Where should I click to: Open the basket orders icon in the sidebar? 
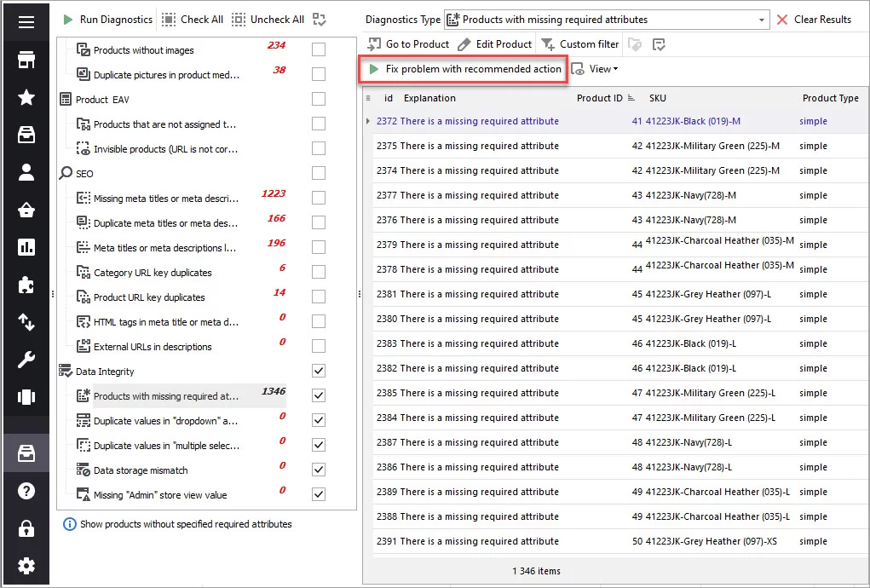[x=26, y=210]
